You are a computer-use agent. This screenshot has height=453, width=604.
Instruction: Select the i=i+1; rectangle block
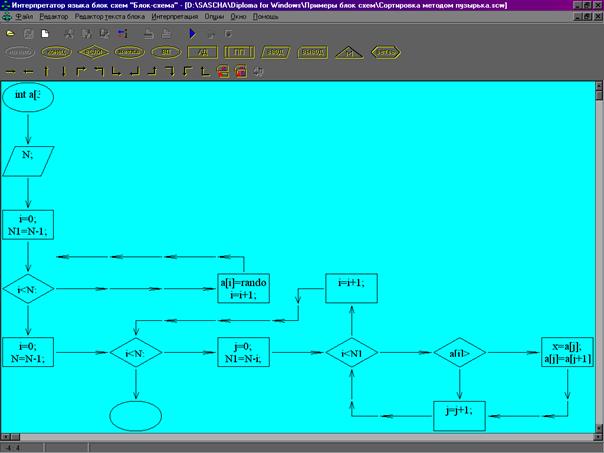tap(351, 285)
